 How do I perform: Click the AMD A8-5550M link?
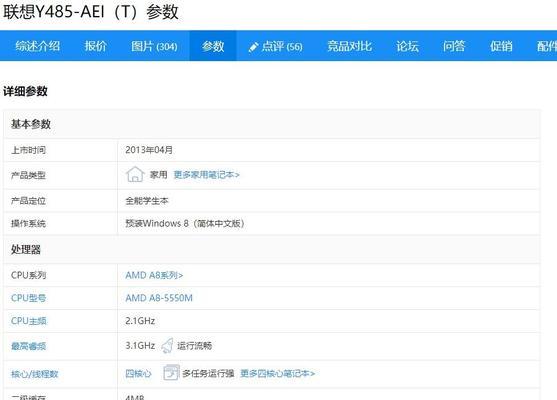tap(159, 298)
